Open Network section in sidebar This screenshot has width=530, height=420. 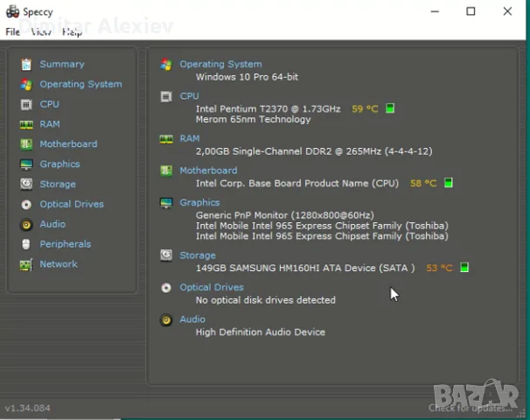click(59, 264)
